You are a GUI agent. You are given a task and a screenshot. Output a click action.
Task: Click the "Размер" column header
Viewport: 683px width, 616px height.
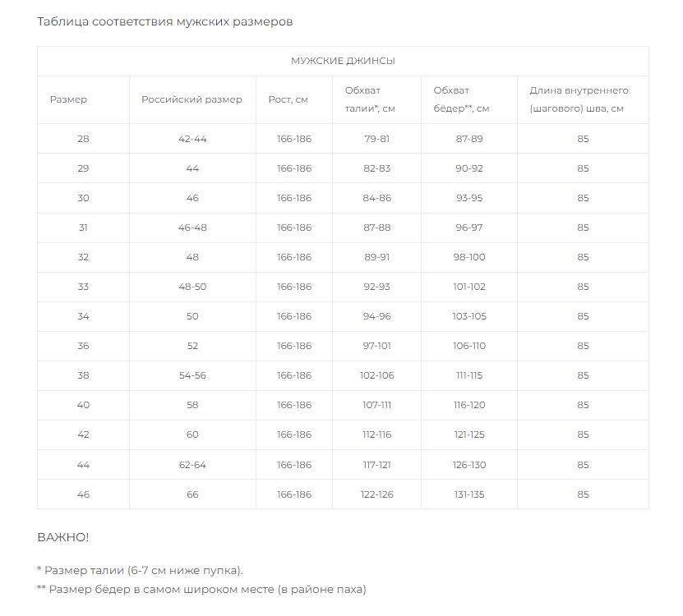68,99
